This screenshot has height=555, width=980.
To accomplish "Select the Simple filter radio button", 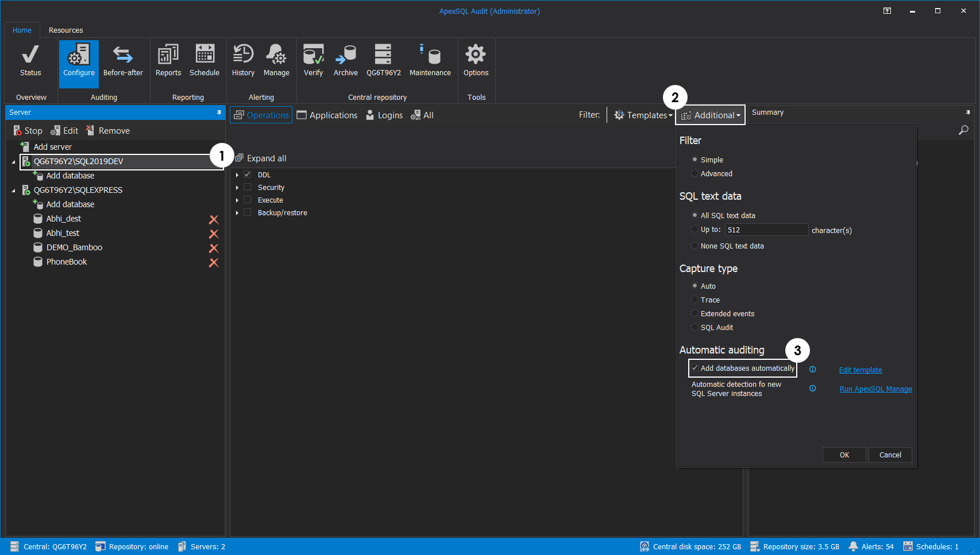I will [x=695, y=160].
